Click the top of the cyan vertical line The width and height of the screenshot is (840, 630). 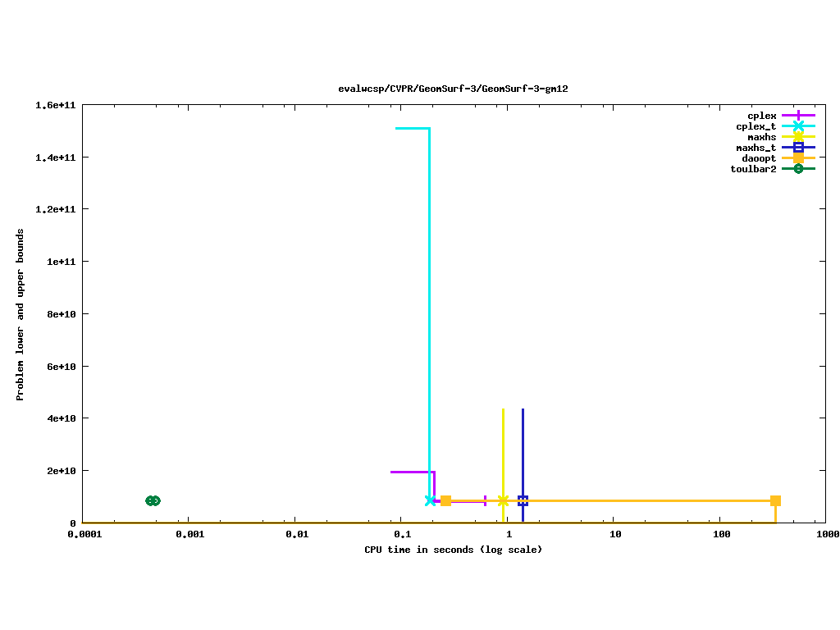click(x=429, y=129)
